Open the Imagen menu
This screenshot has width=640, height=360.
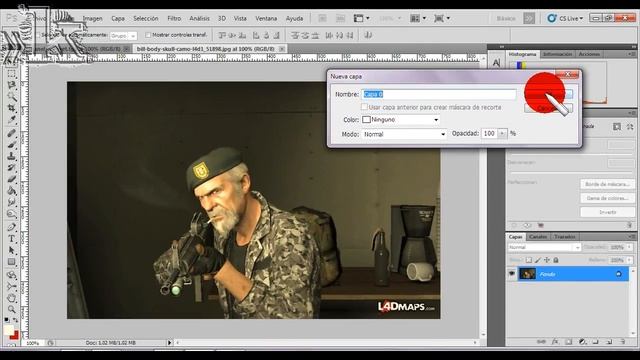(93, 18)
